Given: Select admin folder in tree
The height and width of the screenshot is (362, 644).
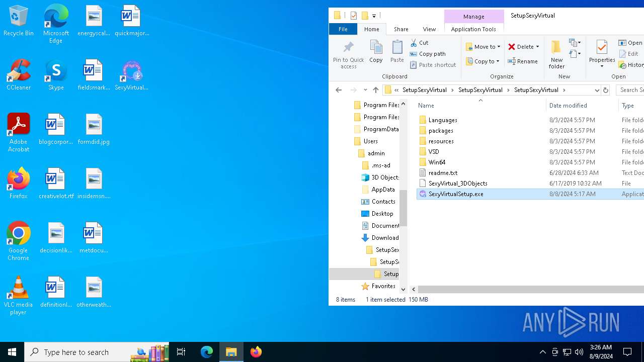Looking at the screenshot, I should [376, 153].
